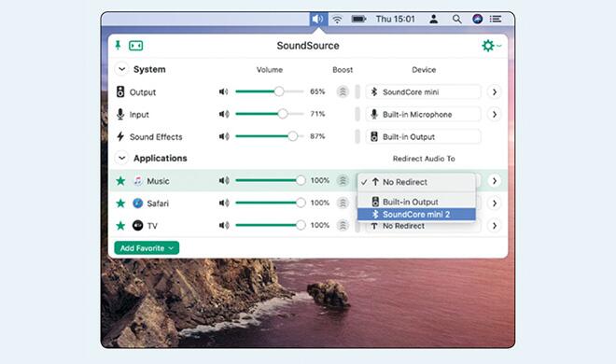Open the user account menu bar icon
This screenshot has height=364, width=616.
(434, 19)
